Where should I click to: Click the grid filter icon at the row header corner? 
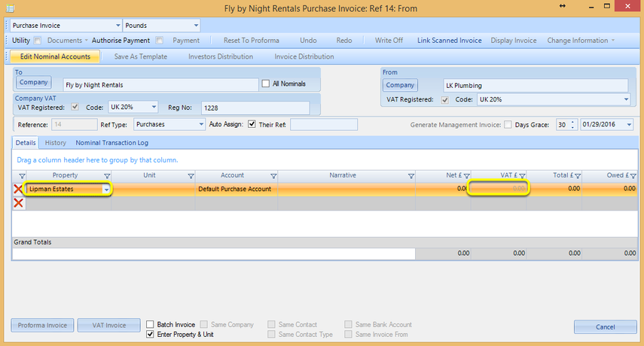(22, 176)
